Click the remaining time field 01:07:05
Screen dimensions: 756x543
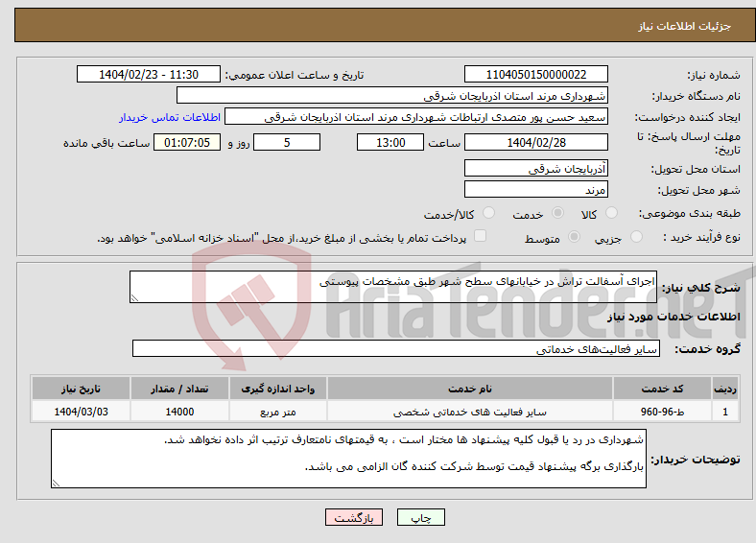(x=187, y=142)
